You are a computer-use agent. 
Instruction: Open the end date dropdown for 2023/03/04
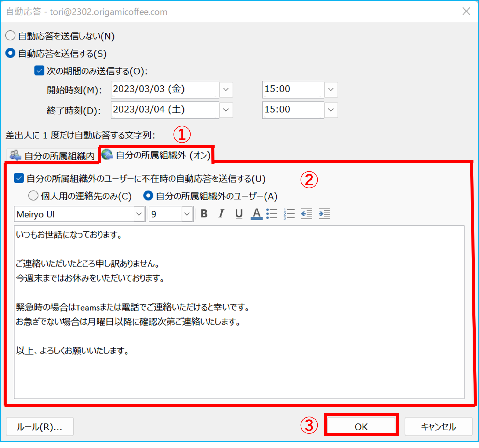point(226,110)
